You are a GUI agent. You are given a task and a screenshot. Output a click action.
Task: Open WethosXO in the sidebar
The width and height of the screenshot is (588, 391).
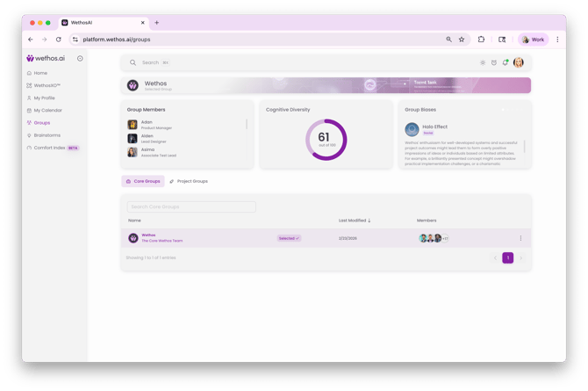(x=47, y=85)
